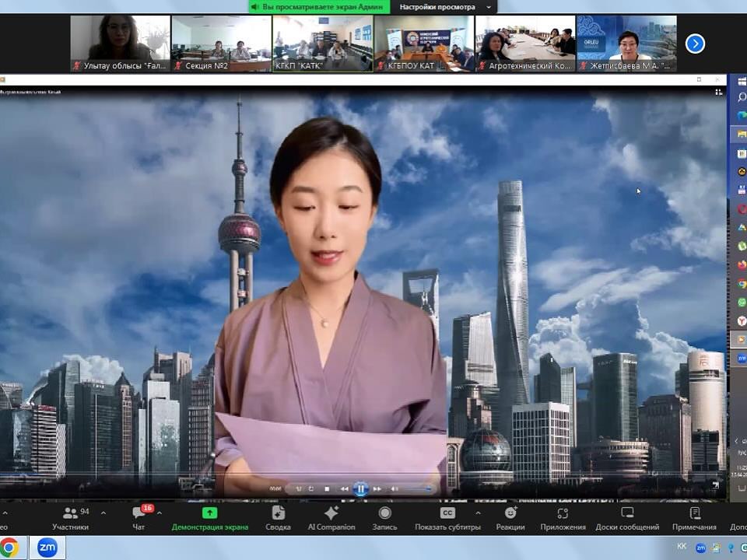The height and width of the screenshot is (560, 747).
Task: Toggle repeat in the media player
Action: (x=311, y=488)
